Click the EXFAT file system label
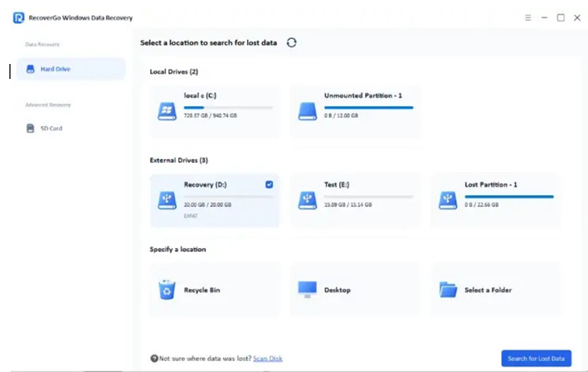This screenshot has height=372, width=588. point(191,216)
